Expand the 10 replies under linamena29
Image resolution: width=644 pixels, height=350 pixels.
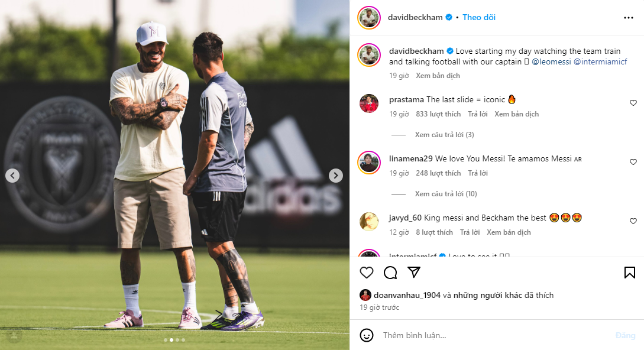click(446, 194)
